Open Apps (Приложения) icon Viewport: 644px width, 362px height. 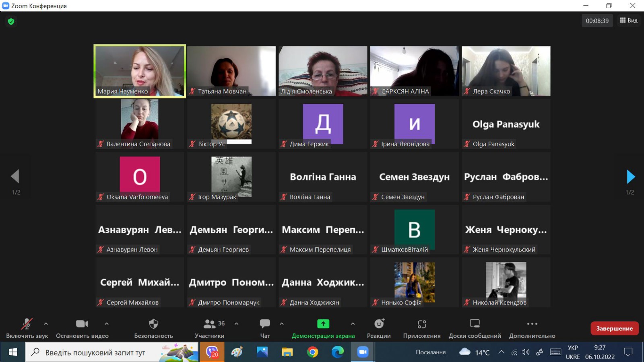point(421,324)
